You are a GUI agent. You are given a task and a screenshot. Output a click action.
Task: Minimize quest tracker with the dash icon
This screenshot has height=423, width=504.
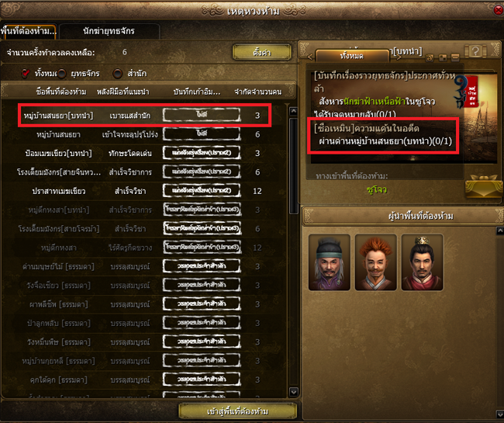coord(455,58)
